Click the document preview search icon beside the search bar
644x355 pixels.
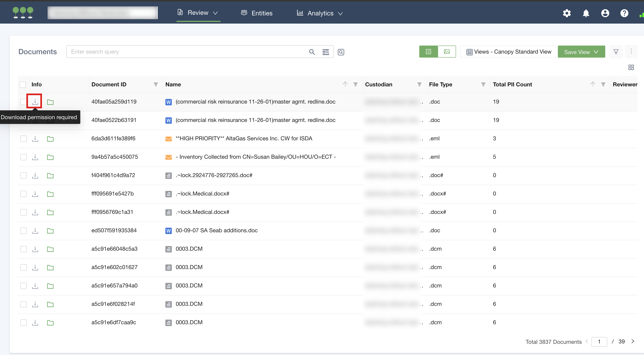(x=341, y=52)
